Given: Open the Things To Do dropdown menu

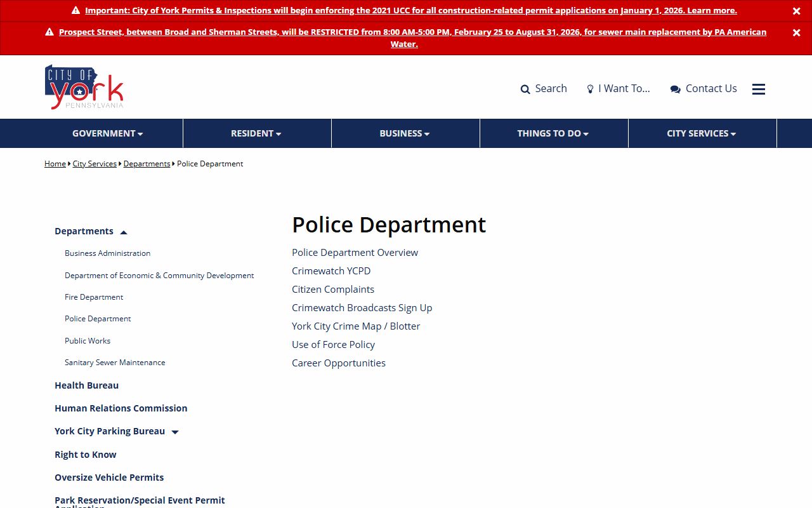Looking at the screenshot, I should 553,133.
